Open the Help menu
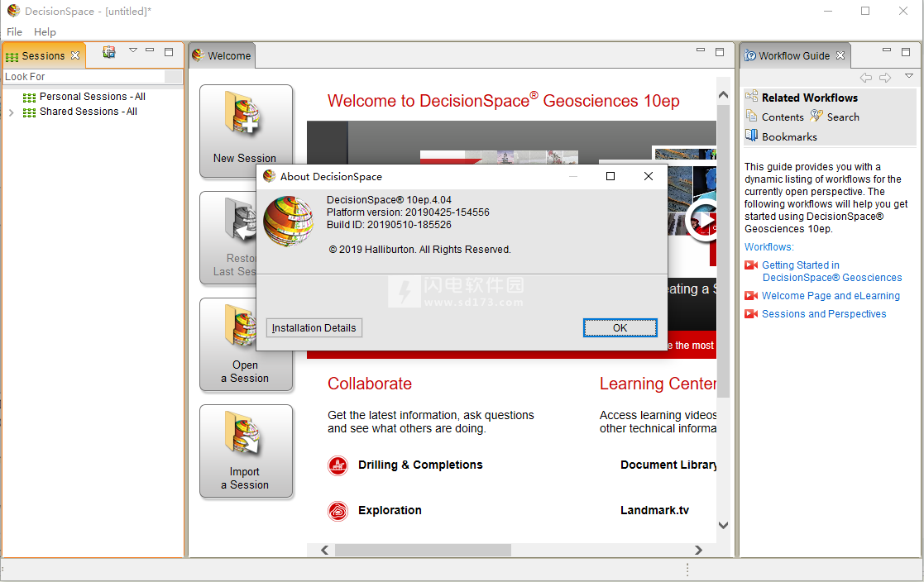This screenshot has width=924, height=582. click(x=45, y=31)
